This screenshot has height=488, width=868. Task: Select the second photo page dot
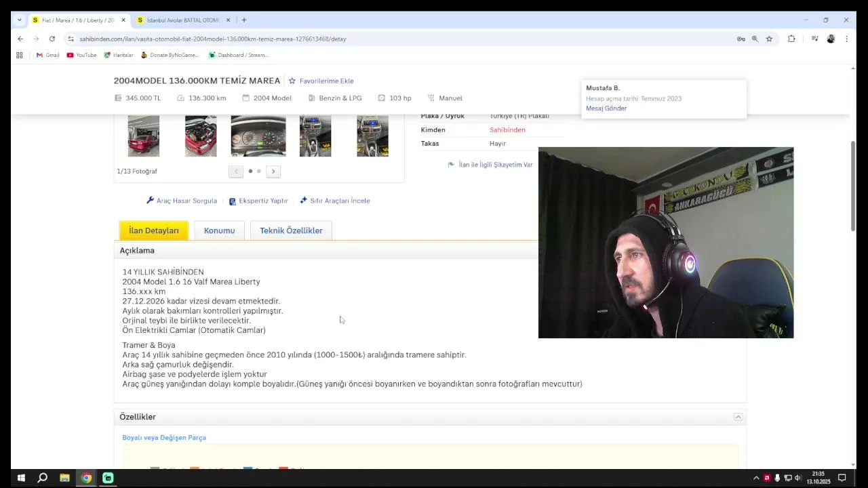(x=258, y=171)
